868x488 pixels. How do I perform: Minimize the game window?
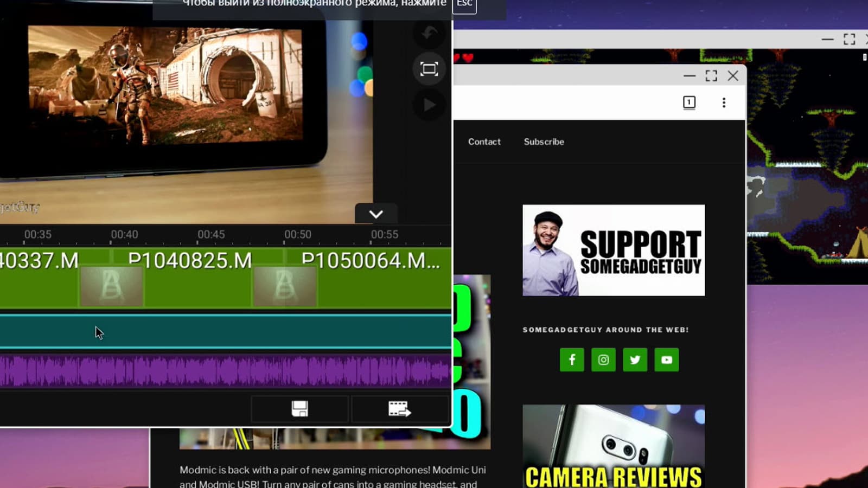click(827, 39)
